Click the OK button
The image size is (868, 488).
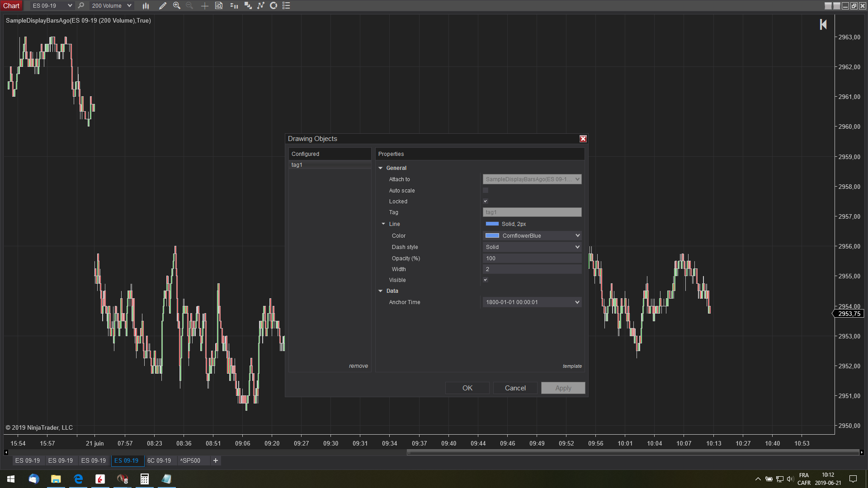pos(467,388)
